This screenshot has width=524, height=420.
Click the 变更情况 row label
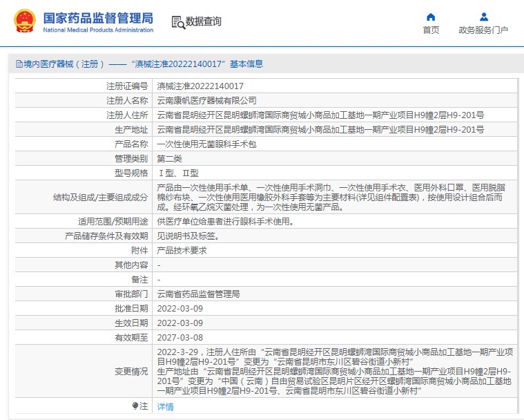click(130, 371)
